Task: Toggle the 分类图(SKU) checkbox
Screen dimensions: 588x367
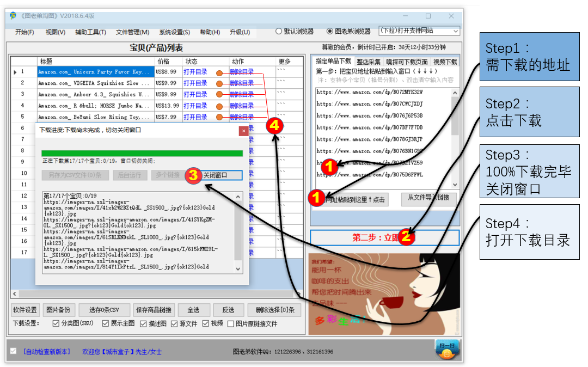Action: [x=56, y=323]
